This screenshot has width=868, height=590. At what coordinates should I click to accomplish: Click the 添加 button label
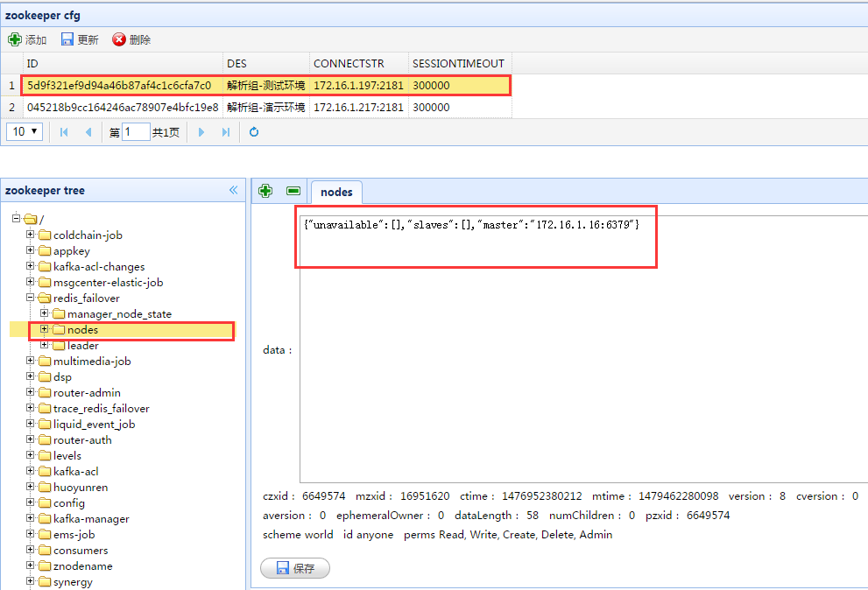click(36, 40)
